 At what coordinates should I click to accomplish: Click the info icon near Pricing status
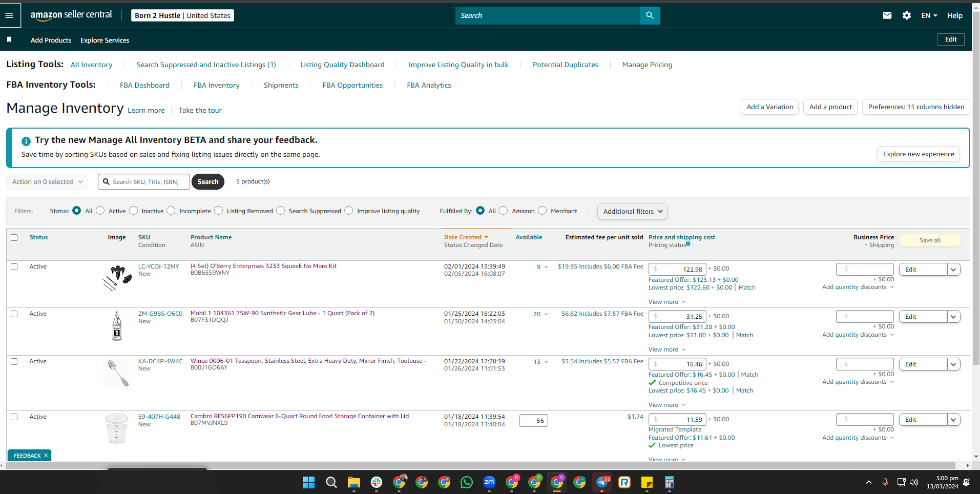click(x=688, y=244)
